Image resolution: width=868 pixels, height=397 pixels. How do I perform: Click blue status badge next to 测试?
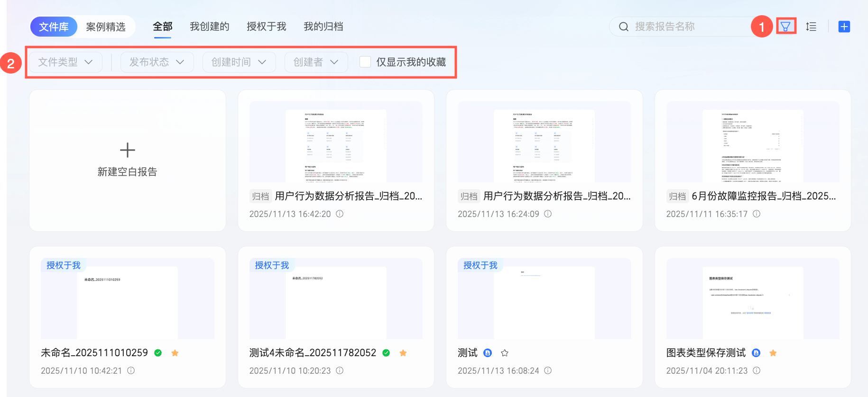coord(488,353)
